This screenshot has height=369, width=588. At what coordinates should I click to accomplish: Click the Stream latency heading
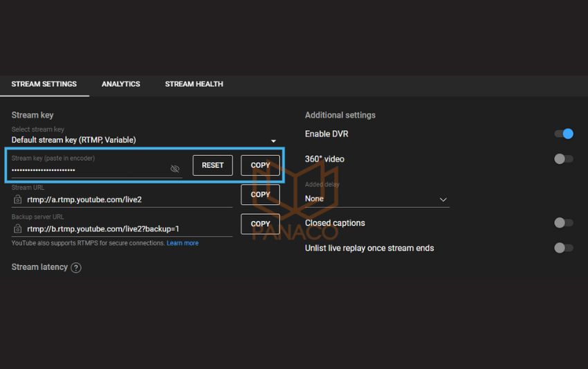click(x=39, y=267)
